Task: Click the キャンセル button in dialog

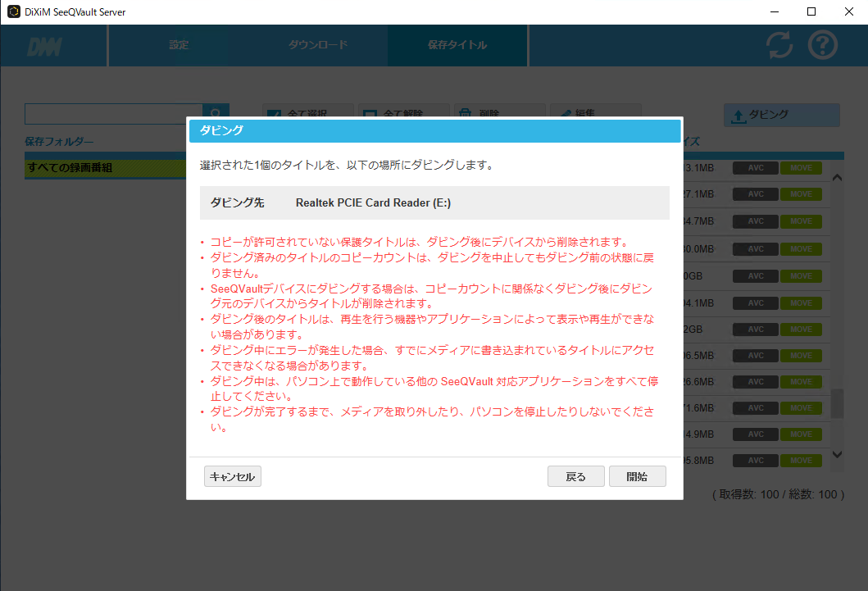Action: (232, 477)
